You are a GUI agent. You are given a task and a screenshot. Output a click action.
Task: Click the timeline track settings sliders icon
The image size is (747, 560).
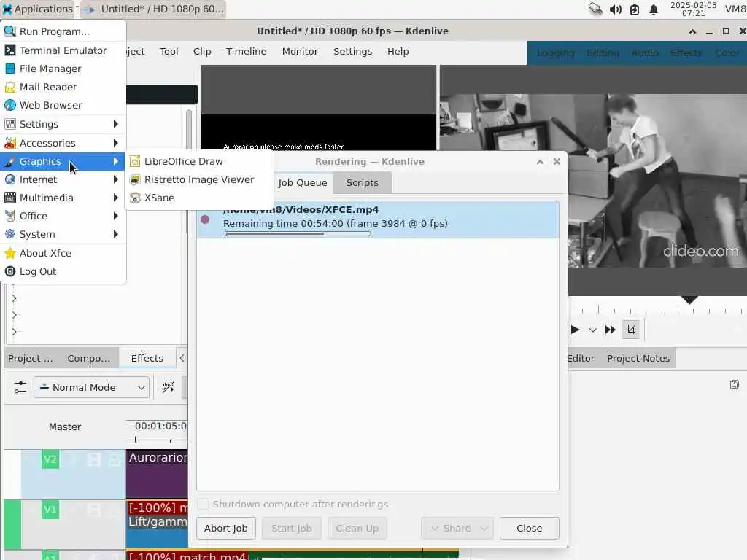pos(20,387)
